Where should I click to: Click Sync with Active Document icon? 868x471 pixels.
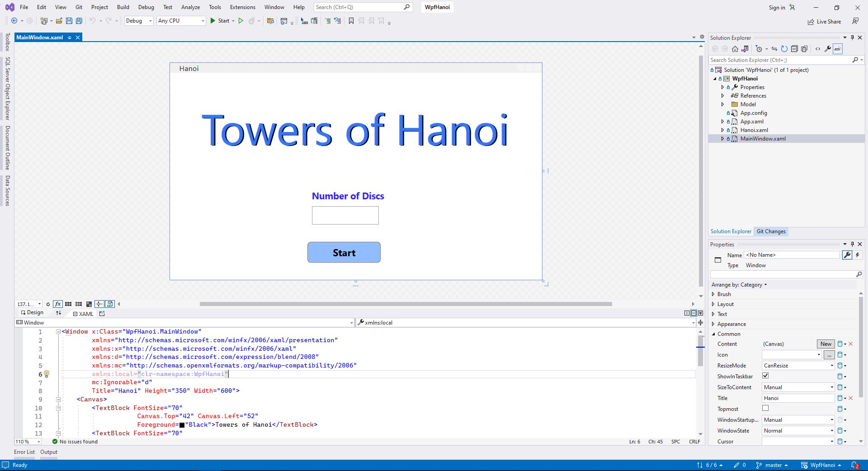tap(774, 49)
